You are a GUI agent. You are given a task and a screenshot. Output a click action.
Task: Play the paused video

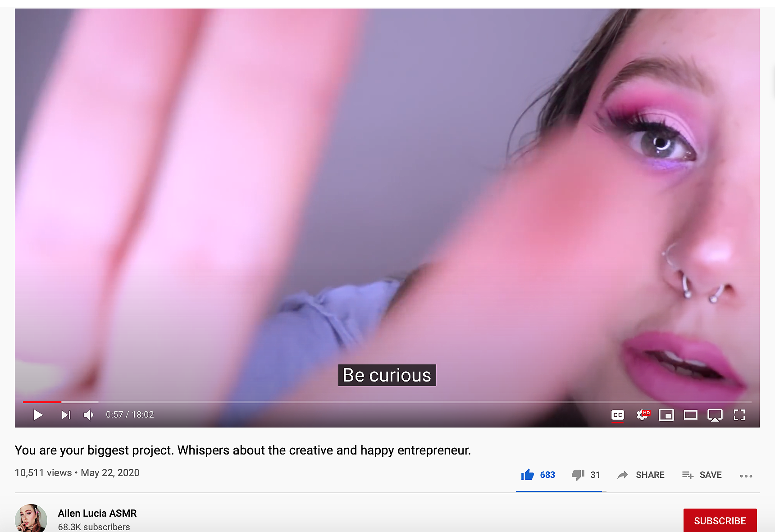pos(38,415)
